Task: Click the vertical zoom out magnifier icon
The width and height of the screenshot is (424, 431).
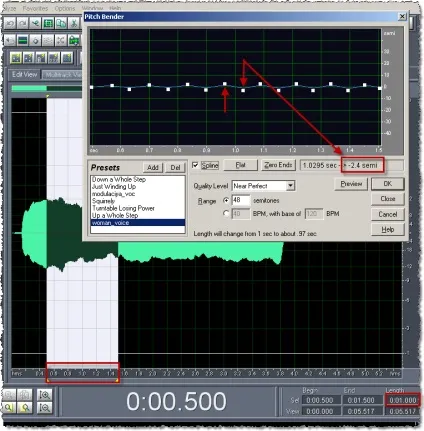Action: pos(44,407)
